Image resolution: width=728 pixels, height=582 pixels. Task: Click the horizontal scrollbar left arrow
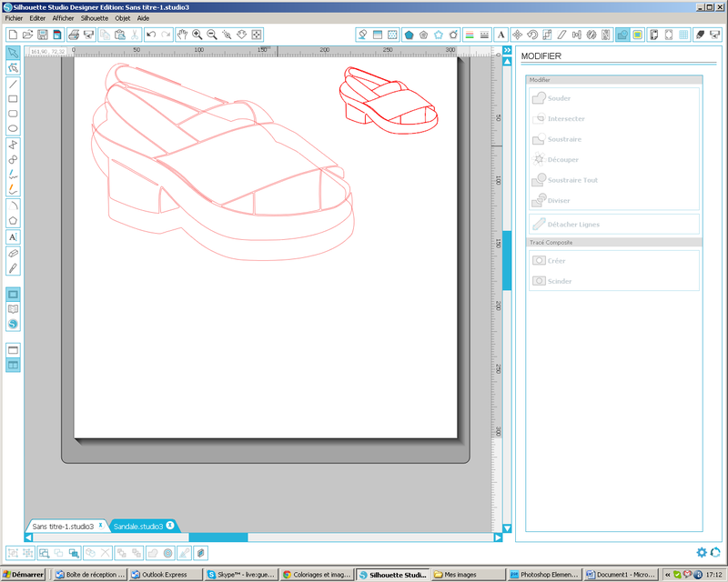coord(28,537)
